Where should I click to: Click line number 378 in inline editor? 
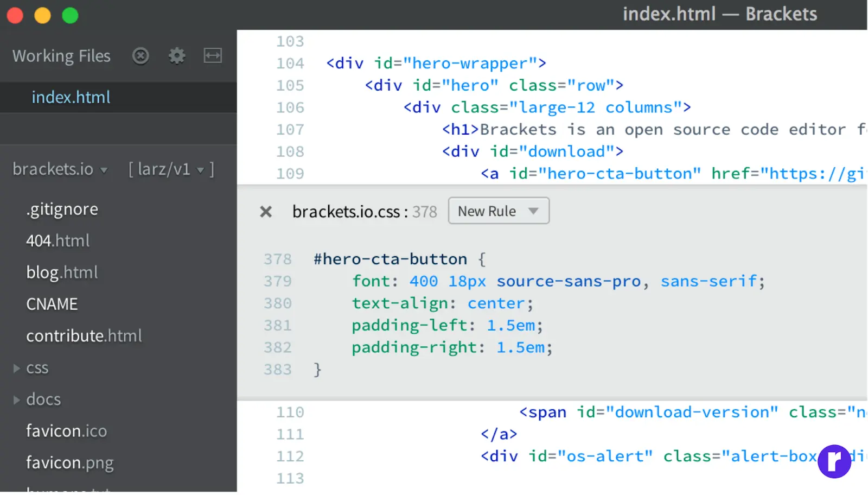278,259
